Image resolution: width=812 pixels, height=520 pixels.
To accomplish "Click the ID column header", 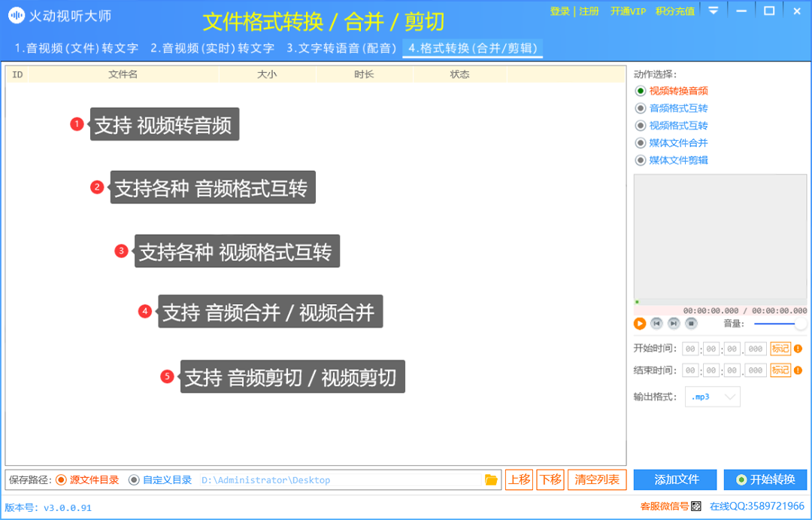I will [x=17, y=75].
